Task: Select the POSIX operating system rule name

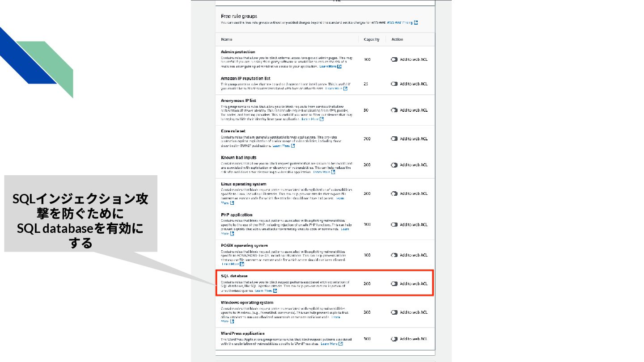Action: pos(244,245)
